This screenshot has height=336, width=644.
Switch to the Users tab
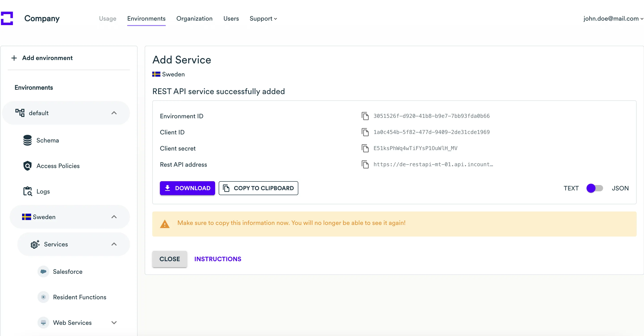[231, 19]
